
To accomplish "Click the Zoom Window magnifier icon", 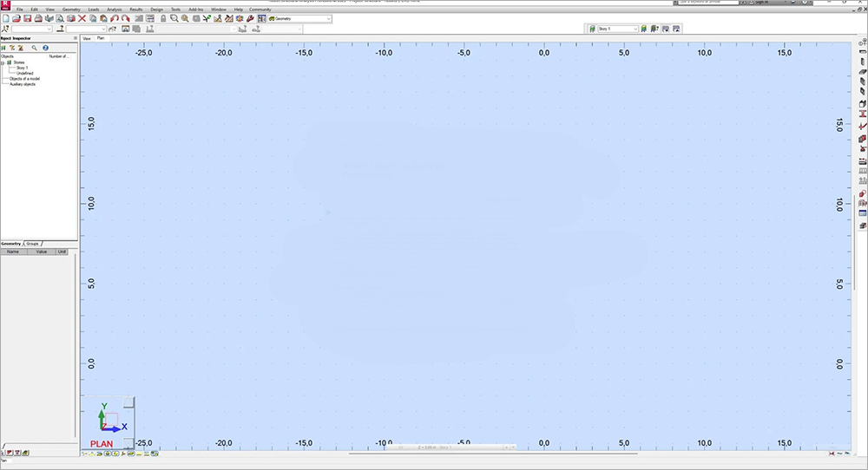I will pos(174,19).
